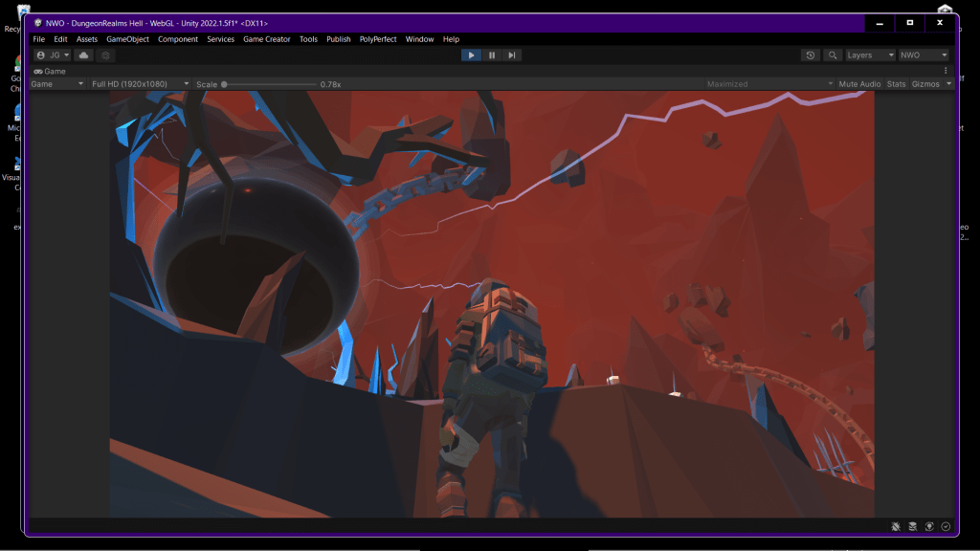The image size is (980, 551).
Task: Toggle the Stats overlay
Action: click(x=896, y=84)
